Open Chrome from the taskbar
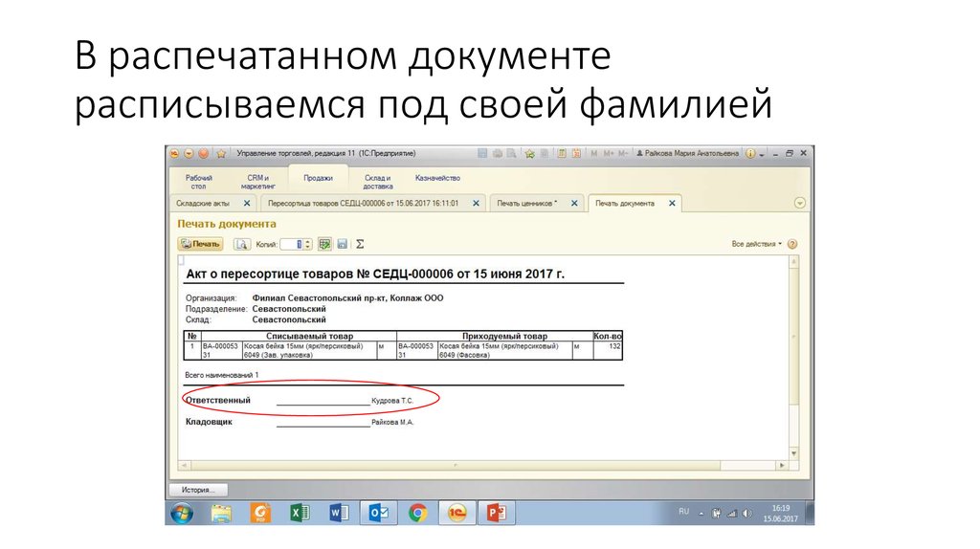 [x=417, y=514]
